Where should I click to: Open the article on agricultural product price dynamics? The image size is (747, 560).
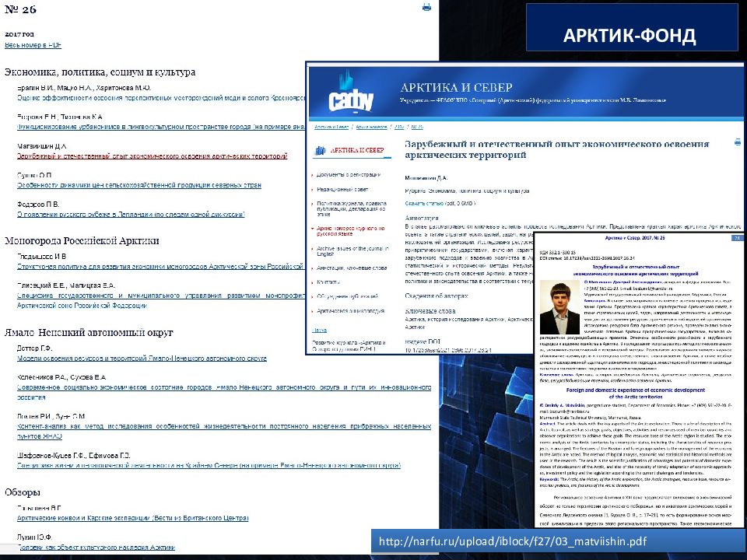[x=139, y=185]
